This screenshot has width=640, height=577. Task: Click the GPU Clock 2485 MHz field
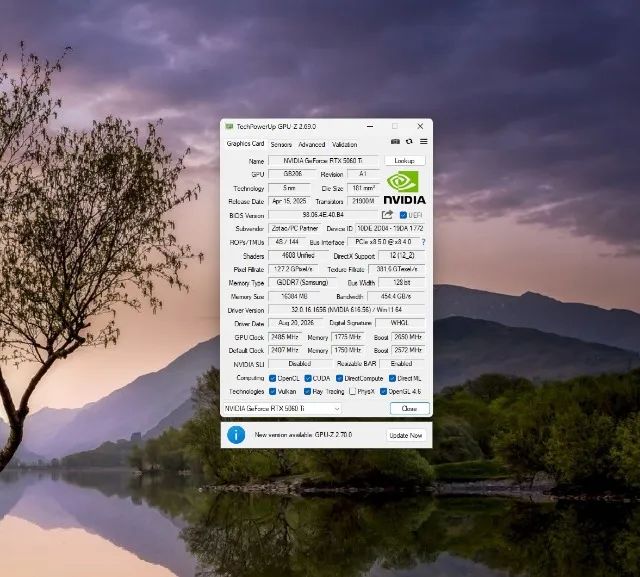[x=284, y=337]
